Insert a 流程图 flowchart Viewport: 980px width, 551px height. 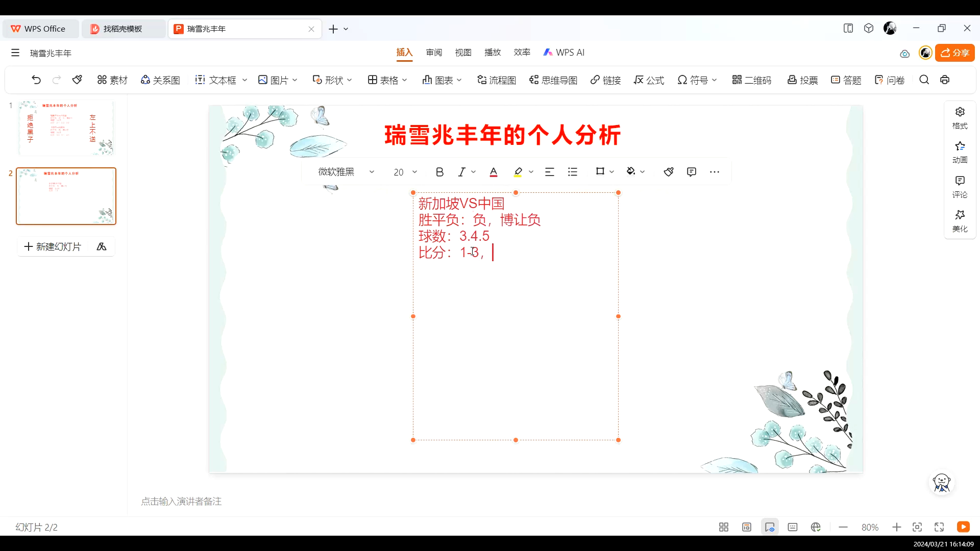click(496, 80)
